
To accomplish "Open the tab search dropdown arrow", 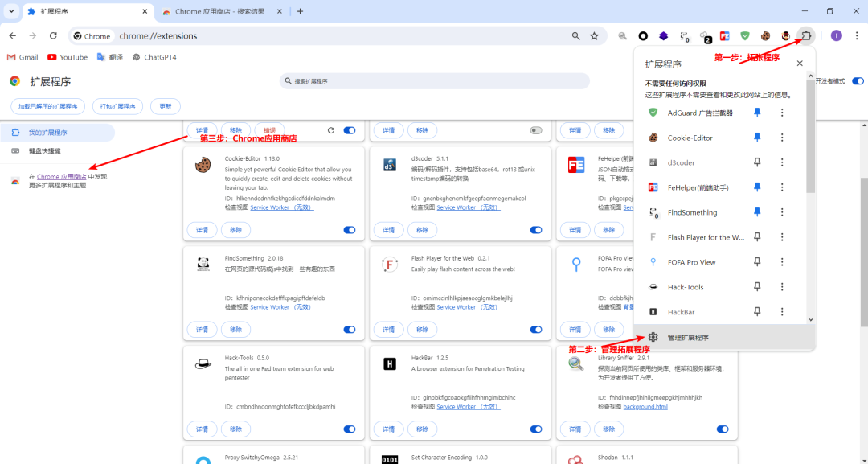I will (11, 11).
